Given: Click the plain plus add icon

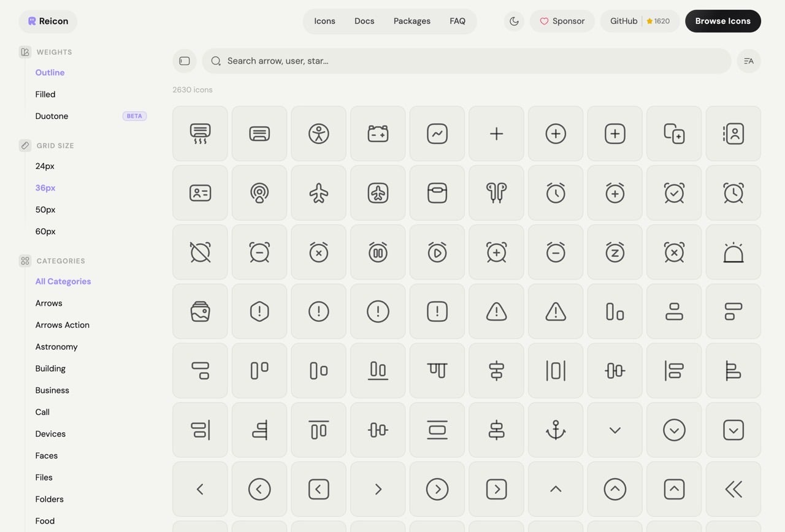Looking at the screenshot, I should [496, 134].
